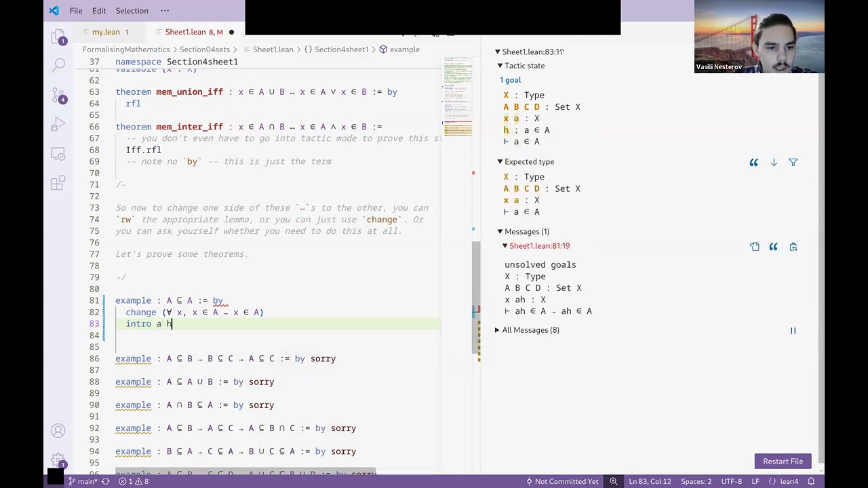Close Sheet1.lean tab via unsaved dot
868x488 pixels.
(x=231, y=32)
